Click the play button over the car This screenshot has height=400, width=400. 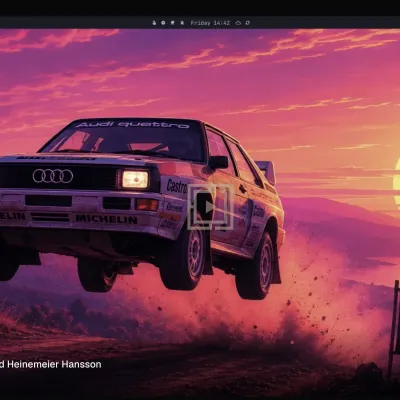pyautogui.click(x=210, y=207)
